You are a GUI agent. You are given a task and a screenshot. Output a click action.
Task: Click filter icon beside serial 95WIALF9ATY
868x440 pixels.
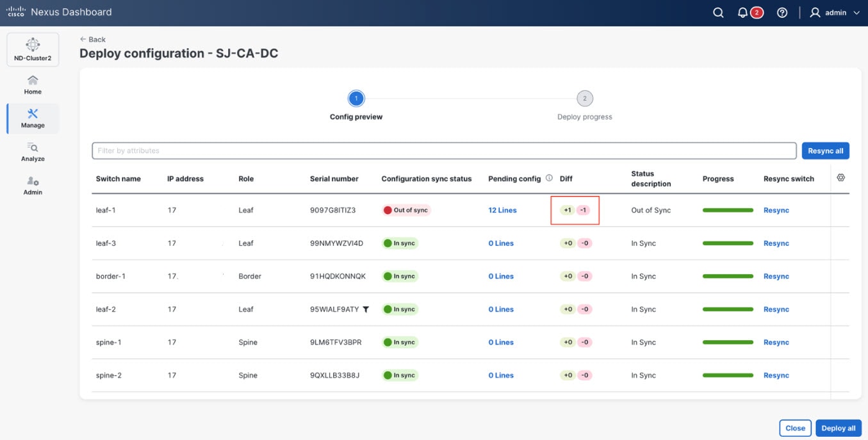[x=366, y=309]
